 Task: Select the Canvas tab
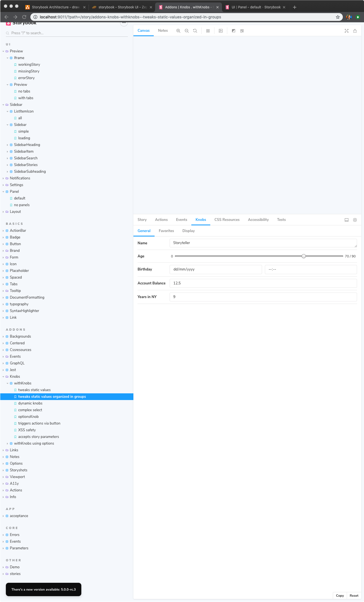[143, 31]
